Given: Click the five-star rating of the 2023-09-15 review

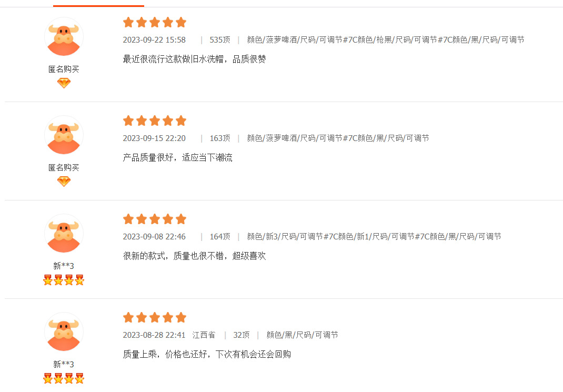Looking at the screenshot, I should click(155, 120).
